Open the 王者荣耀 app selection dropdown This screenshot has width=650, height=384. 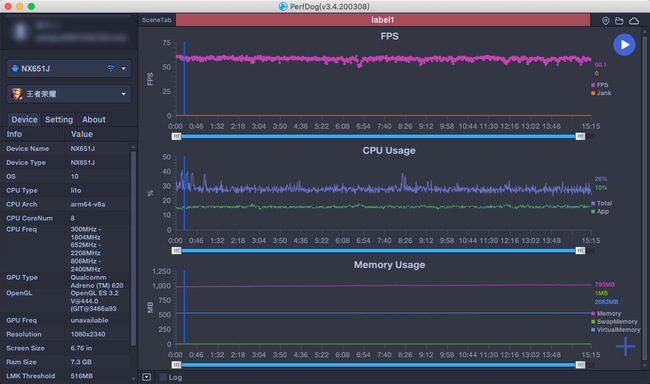pos(123,94)
